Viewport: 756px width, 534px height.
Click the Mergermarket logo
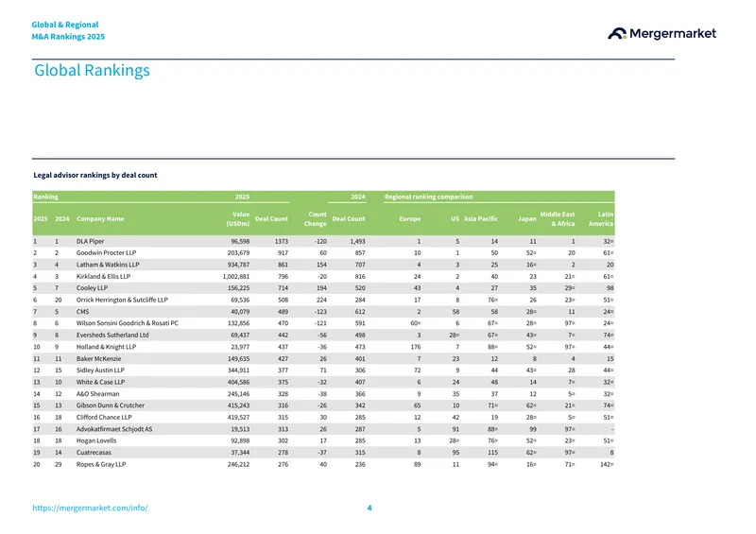[x=661, y=33]
